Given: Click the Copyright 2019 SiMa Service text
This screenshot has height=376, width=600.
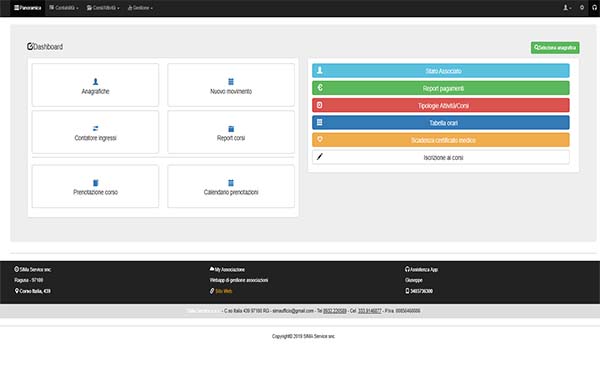Looking at the screenshot, I should tap(303, 336).
